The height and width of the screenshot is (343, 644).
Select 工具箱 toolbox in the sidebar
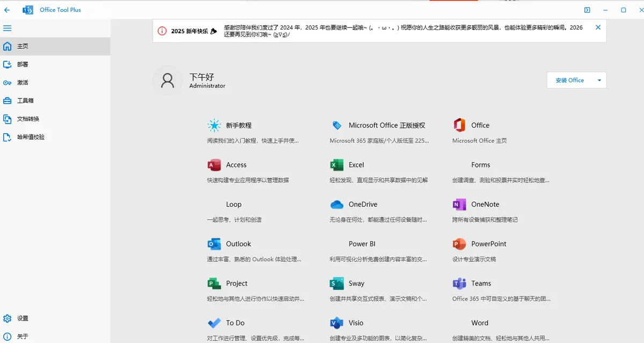click(x=55, y=100)
